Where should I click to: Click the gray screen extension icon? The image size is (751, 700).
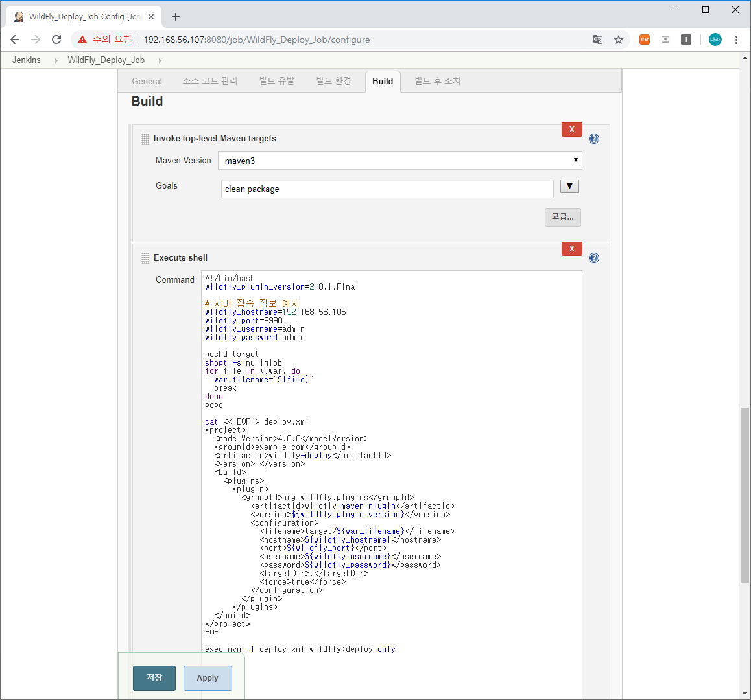click(665, 40)
